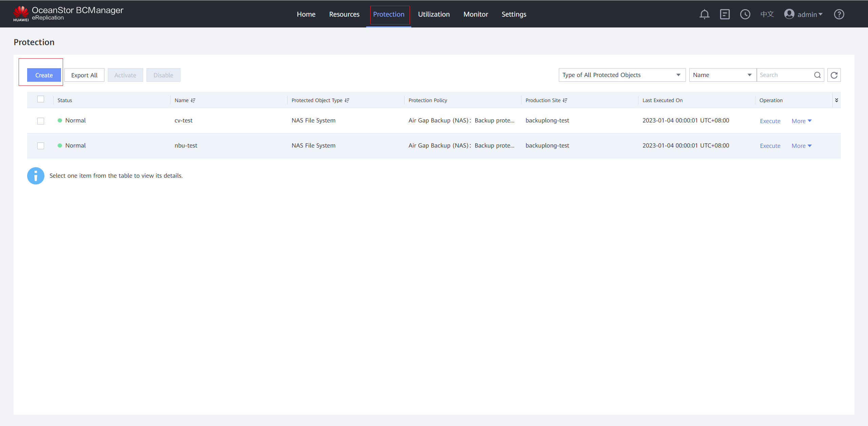Screen dimensions: 868x426
Task: Click the help question mark icon
Action: [x=839, y=14]
